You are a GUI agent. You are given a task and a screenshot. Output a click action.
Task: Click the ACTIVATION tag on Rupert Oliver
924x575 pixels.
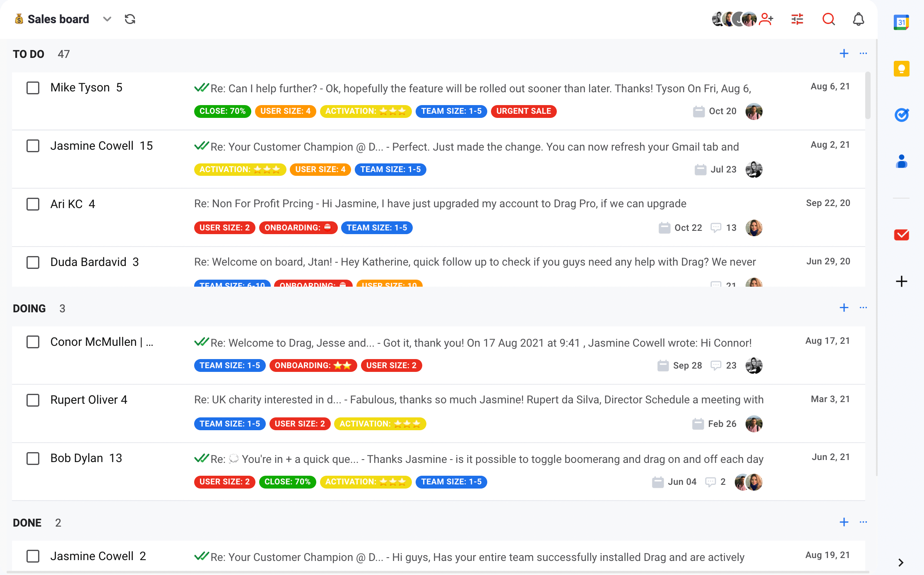380,424
